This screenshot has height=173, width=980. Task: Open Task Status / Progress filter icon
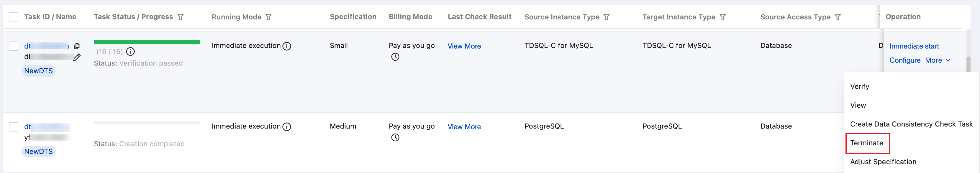181,17
